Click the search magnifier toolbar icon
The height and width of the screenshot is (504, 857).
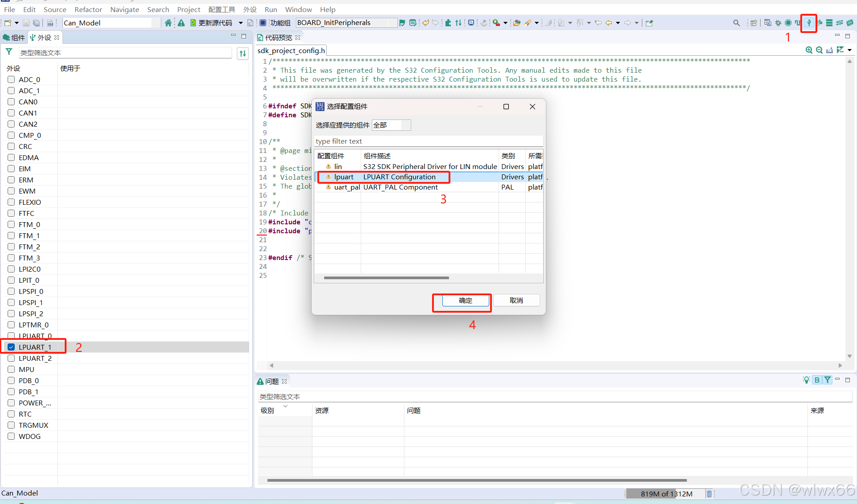736,23
